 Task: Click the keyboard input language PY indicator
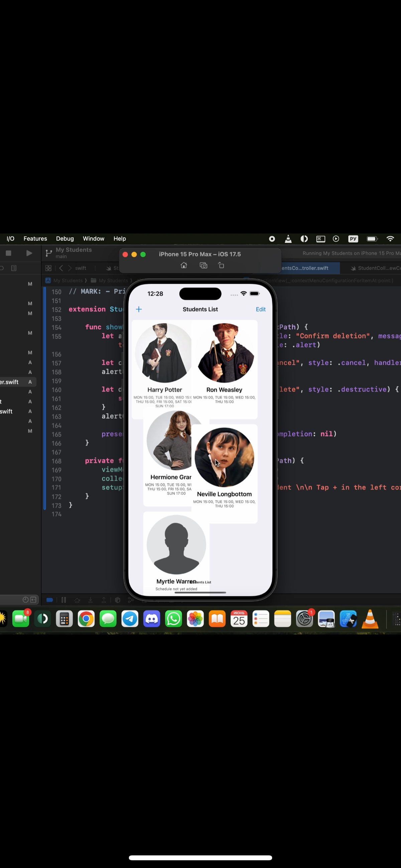tap(353, 239)
